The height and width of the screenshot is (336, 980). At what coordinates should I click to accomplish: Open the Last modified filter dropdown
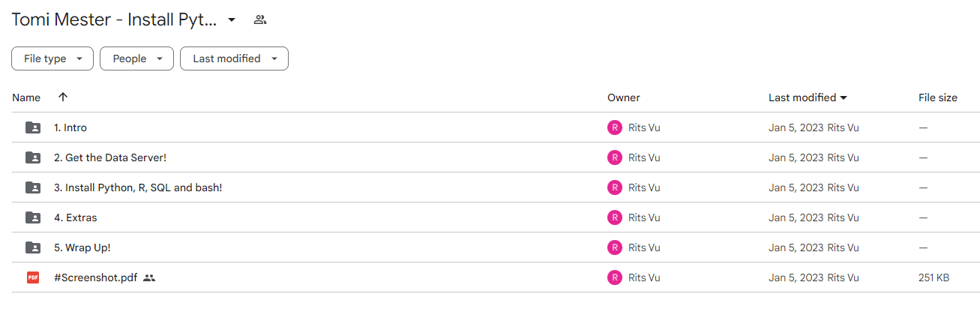click(234, 58)
